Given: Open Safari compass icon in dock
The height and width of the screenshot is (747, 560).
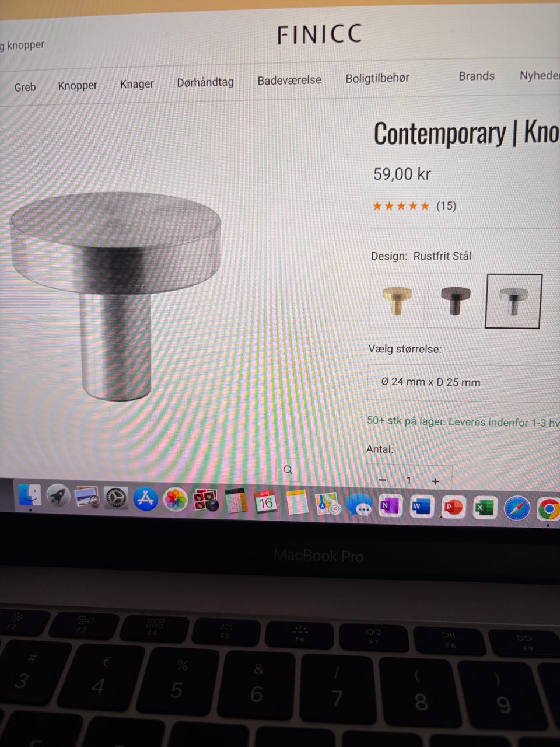Looking at the screenshot, I should pyautogui.click(x=516, y=509).
